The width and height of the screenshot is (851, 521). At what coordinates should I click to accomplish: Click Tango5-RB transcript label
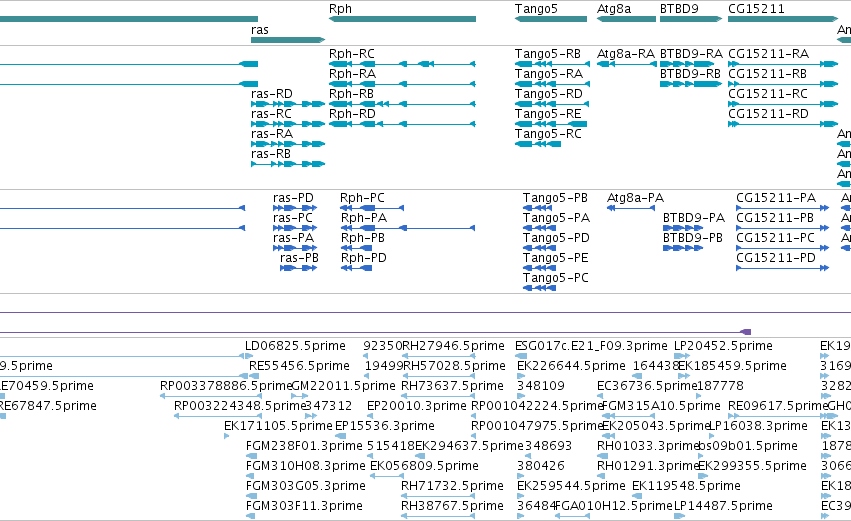(x=548, y=54)
